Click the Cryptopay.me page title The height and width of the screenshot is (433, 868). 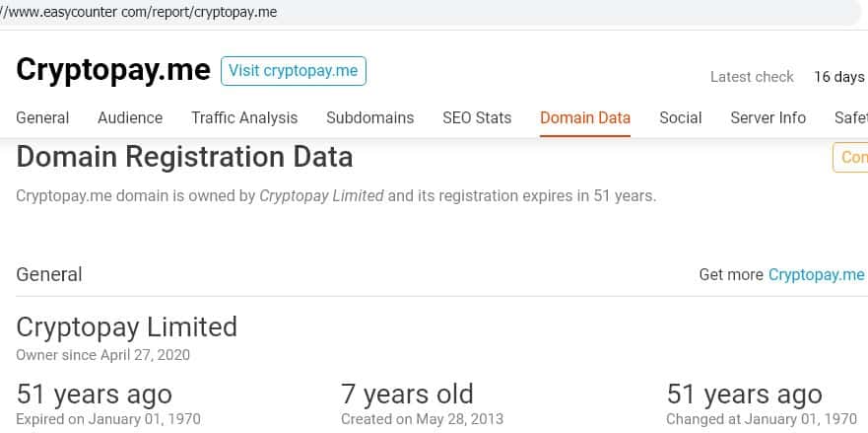coord(113,70)
